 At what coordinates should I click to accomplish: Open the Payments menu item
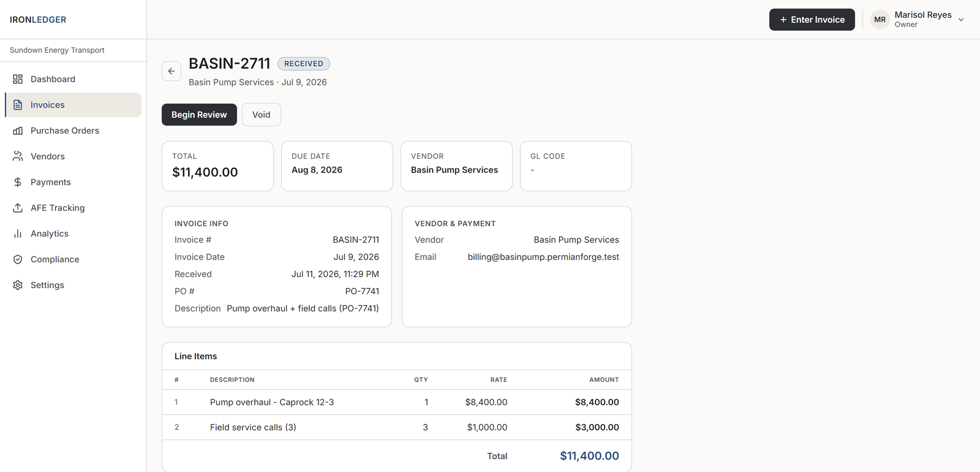pos(73,182)
